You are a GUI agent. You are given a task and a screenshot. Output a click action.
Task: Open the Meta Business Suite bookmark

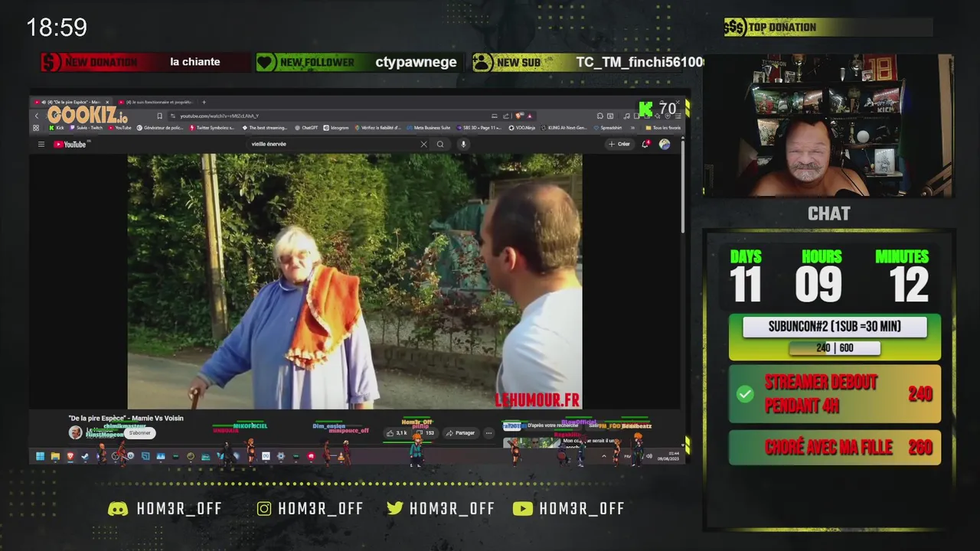point(429,128)
